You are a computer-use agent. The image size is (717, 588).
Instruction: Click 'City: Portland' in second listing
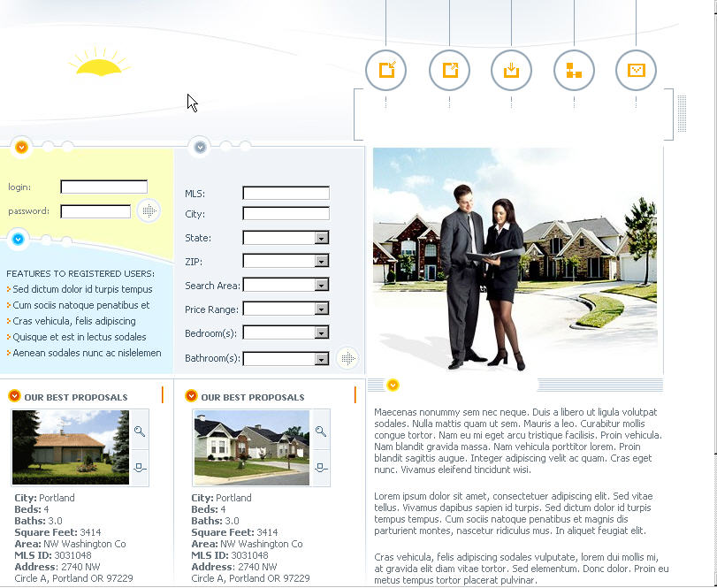click(x=221, y=498)
